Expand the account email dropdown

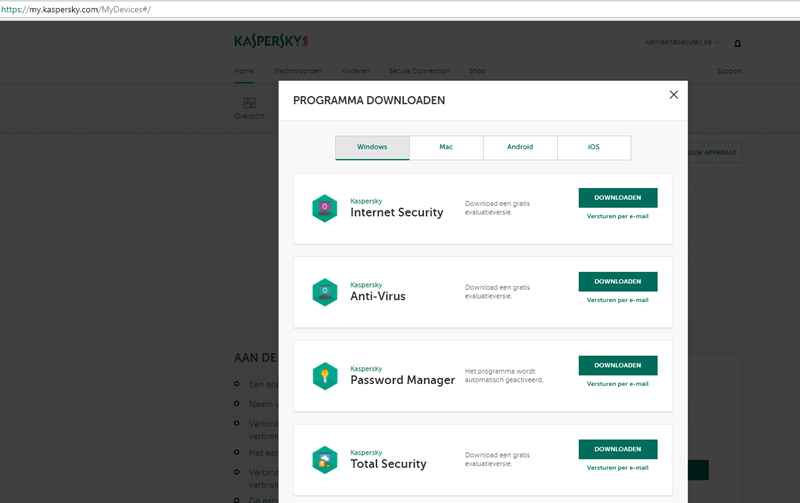(x=683, y=43)
